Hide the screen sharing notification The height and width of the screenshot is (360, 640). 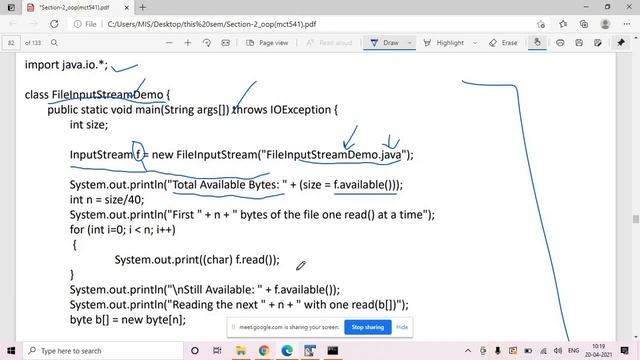[402, 327]
